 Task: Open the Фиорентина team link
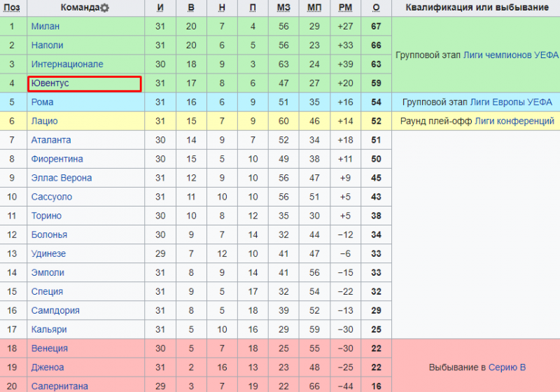pos(57,159)
